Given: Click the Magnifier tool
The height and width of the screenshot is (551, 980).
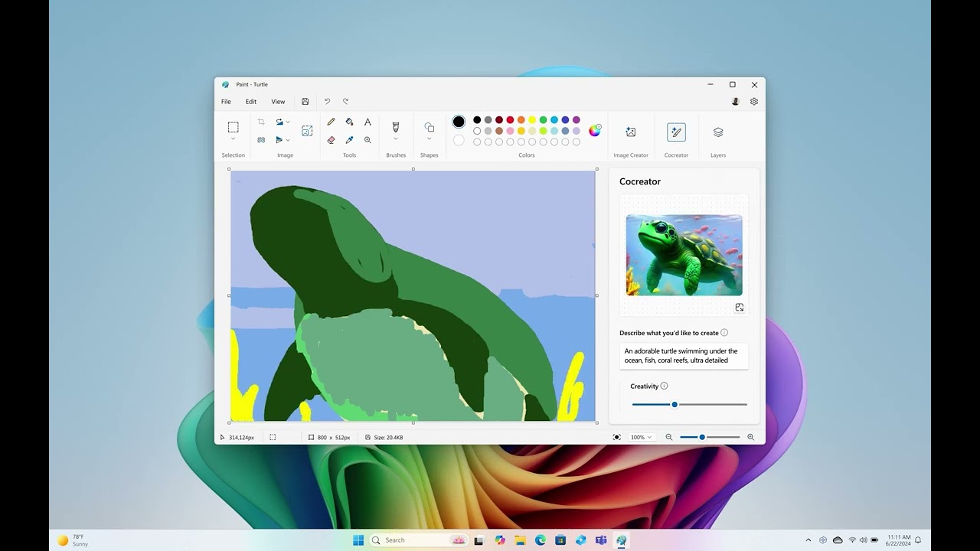Looking at the screenshot, I should (x=367, y=140).
